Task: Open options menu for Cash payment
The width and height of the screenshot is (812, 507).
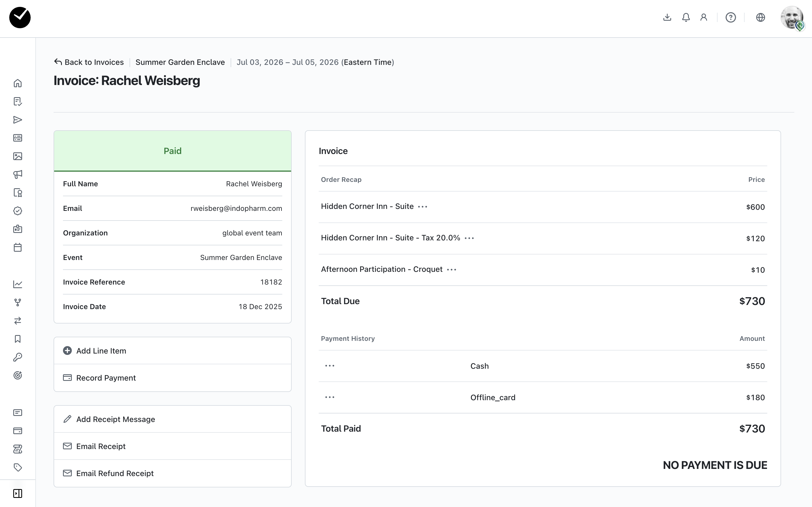Action: (329, 366)
